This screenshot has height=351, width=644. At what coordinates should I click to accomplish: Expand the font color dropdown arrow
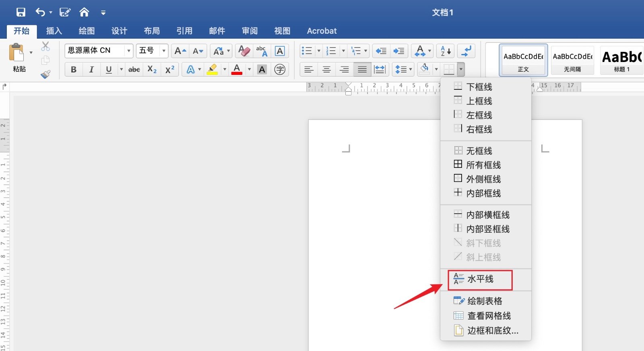249,69
